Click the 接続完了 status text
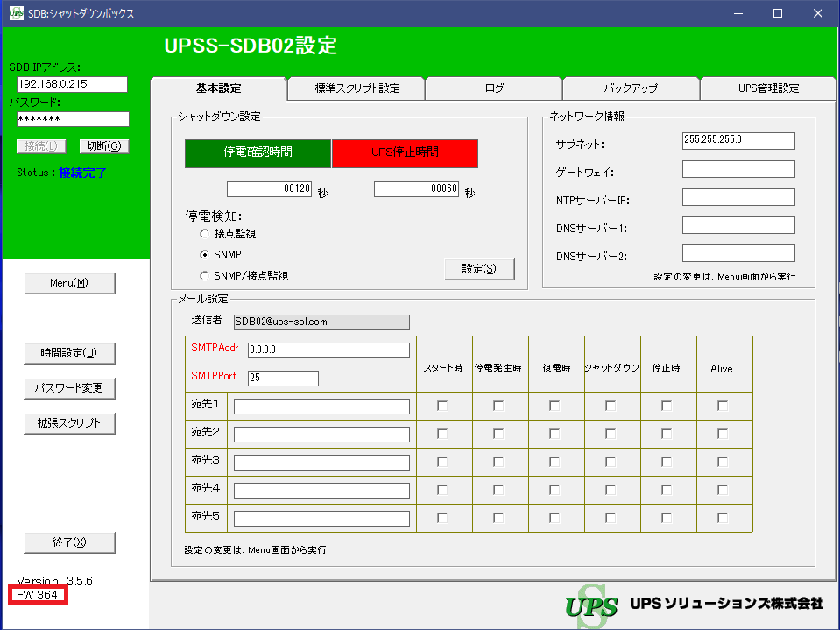This screenshot has height=630, width=840. coord(82,173)
